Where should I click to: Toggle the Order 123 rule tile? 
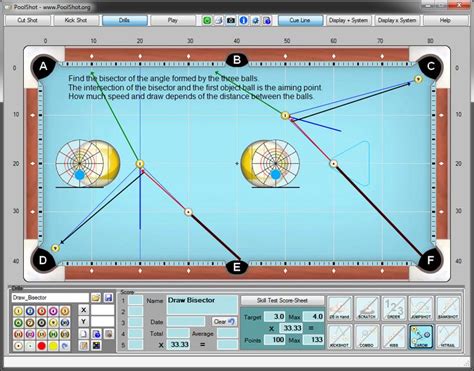[394, 308]
